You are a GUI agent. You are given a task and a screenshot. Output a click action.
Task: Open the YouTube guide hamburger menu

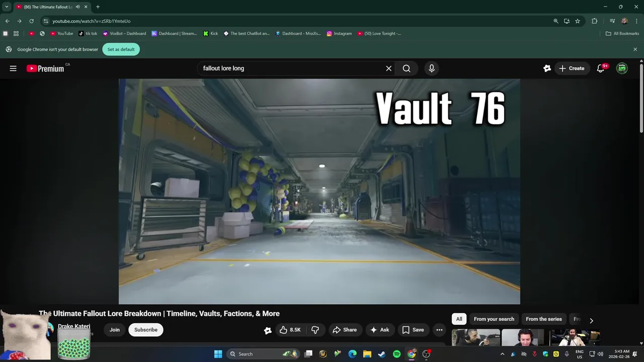point(13,68)
